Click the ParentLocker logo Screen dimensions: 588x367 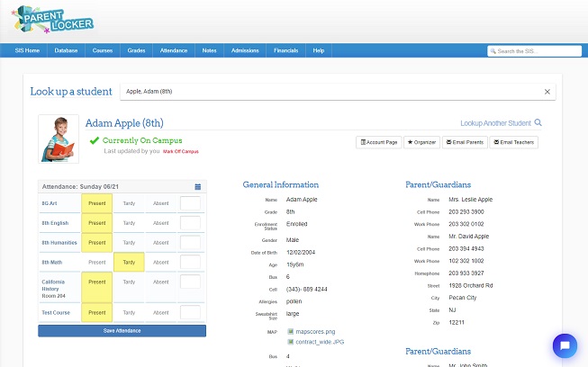[55, 21]
